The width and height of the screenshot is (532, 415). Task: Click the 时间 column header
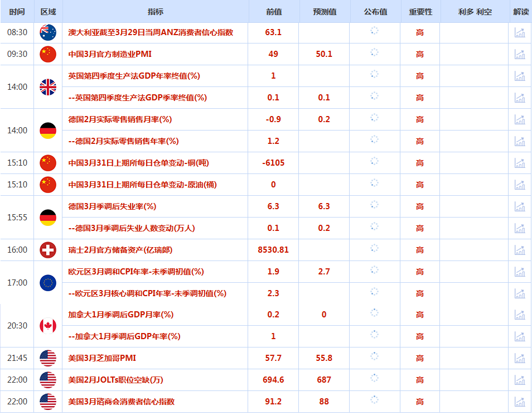click(17, 12)
